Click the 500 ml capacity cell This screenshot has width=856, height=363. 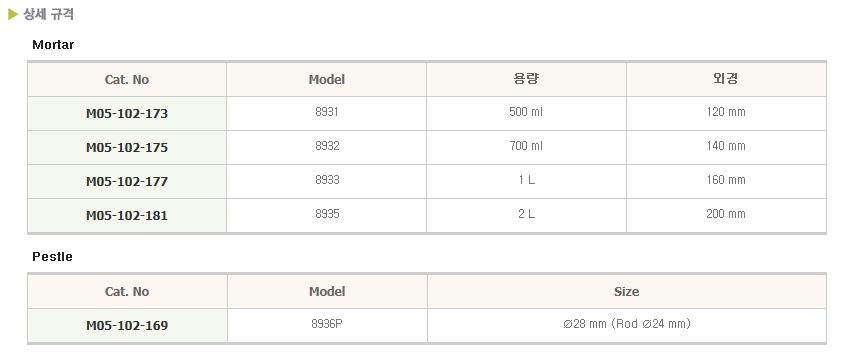526,112
